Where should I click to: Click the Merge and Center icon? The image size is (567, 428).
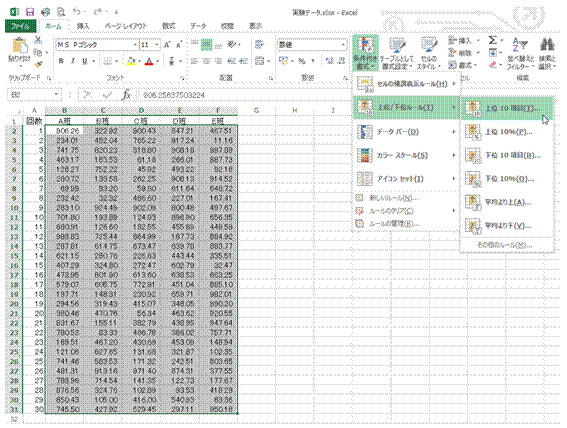[x=259, y=61]
